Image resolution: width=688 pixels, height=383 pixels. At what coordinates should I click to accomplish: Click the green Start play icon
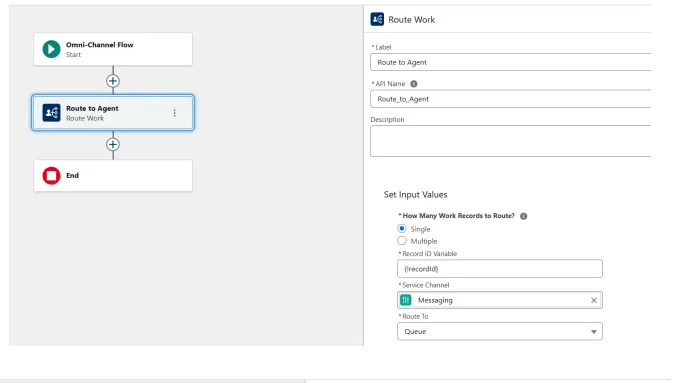pos(51,49)
